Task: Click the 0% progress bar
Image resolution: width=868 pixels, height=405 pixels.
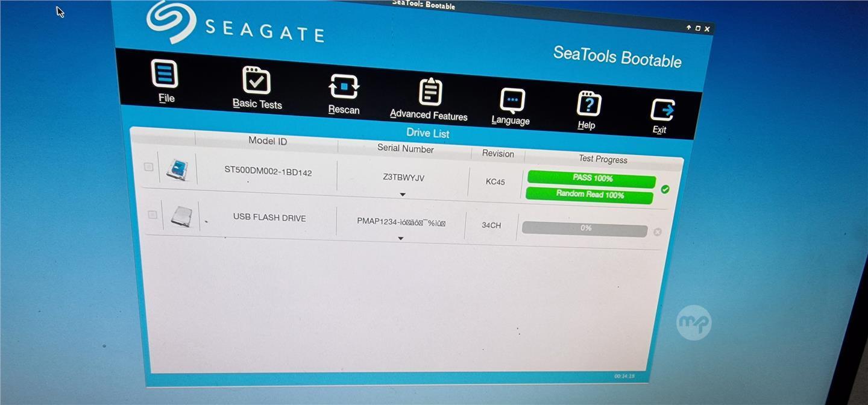Action: [x=585, y=229]
